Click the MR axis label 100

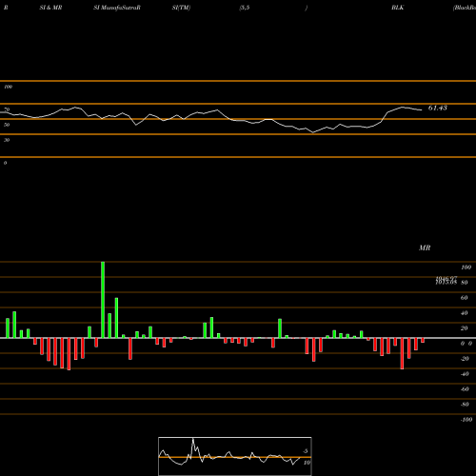coord(466,268)
